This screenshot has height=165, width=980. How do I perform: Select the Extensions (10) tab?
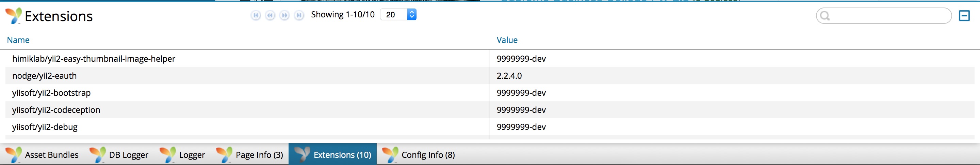(332, 154)
